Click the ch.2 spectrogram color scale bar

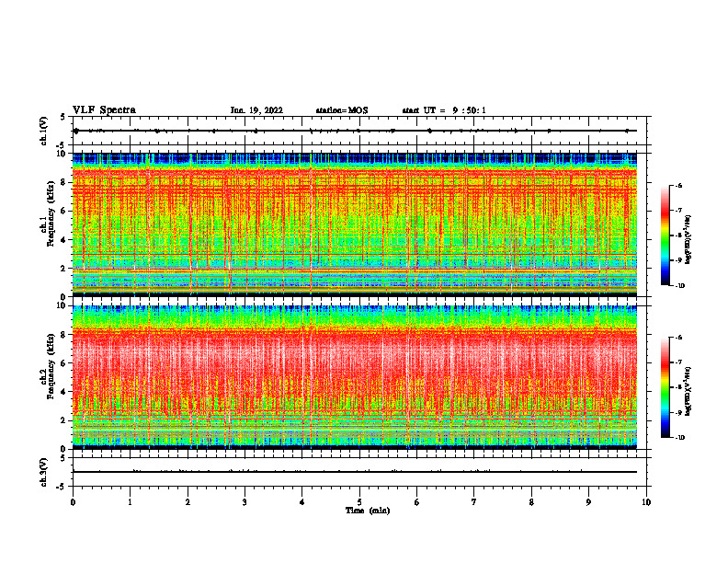[665, 387]
